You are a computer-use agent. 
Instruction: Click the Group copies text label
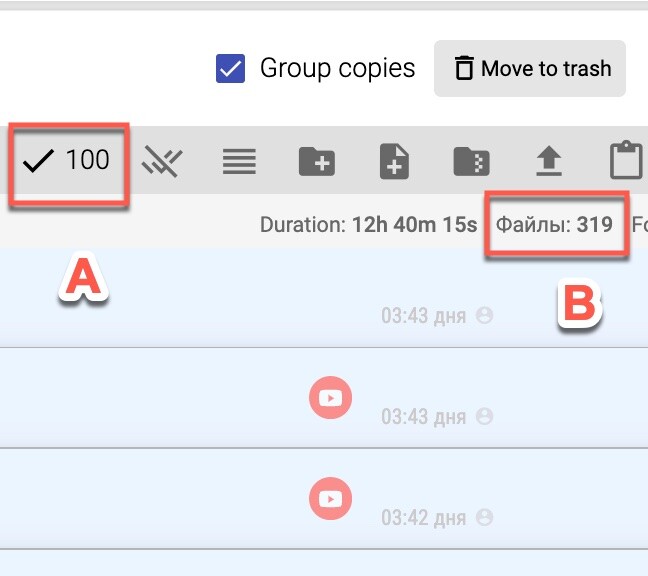point(337,69)
